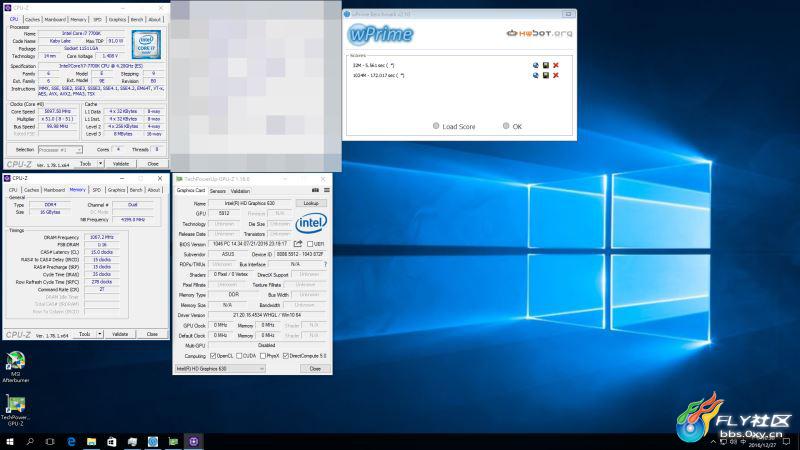Screen dimensions: 800x450
Task: Delete the 1024M wPrime score
Action: point(556,76)
